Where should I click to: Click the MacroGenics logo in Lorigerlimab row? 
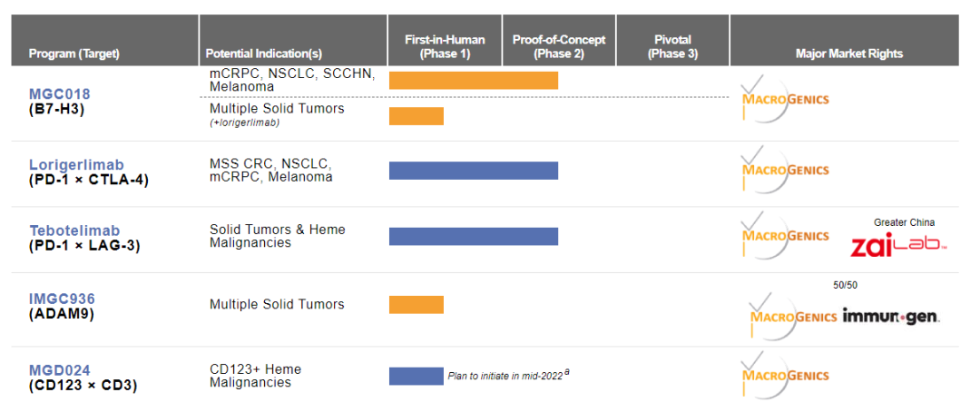click(784, 170)
